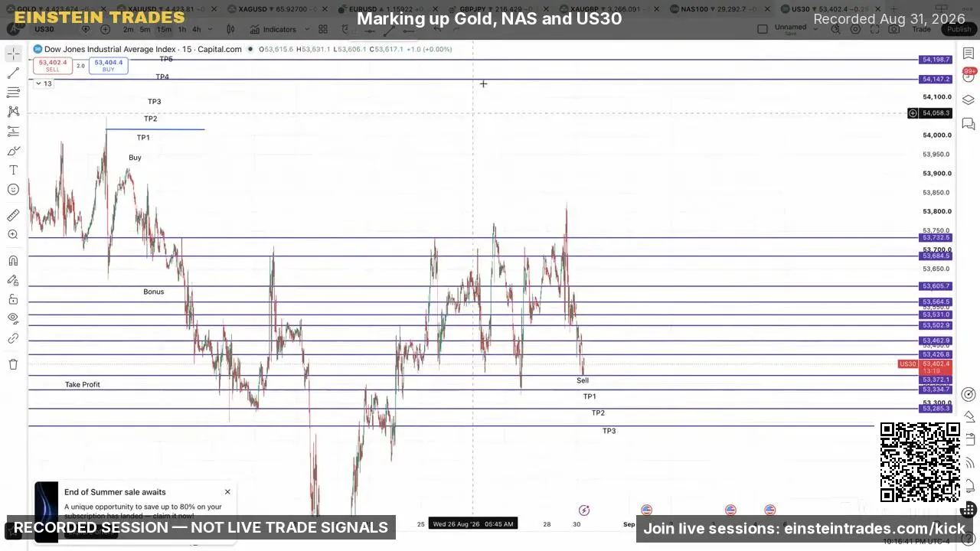The width and height of the screenshot is (980, 551).
Task: Take a chart snapshot with camera icon
Action: pos(894,29)
